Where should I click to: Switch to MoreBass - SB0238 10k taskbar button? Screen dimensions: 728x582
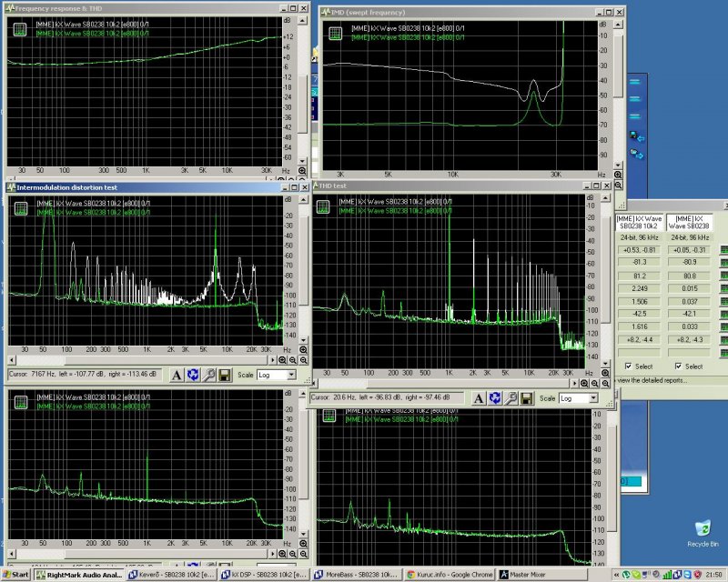point(356,575)
